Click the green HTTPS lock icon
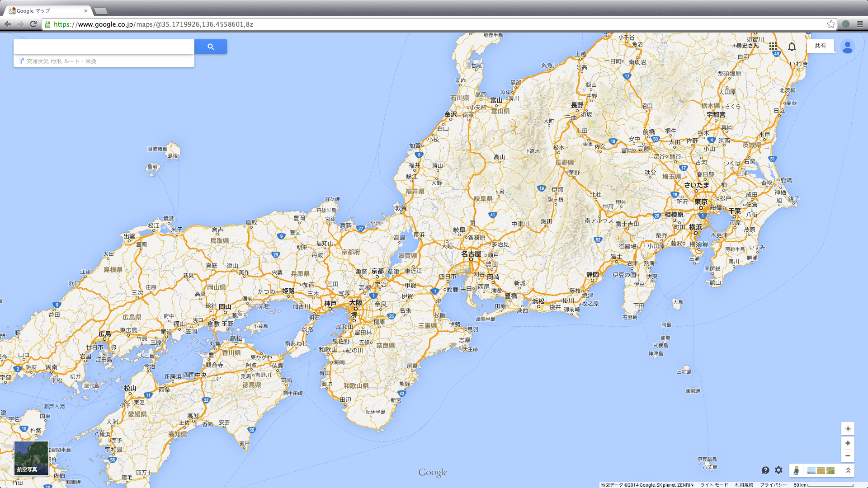 point(48,24)
